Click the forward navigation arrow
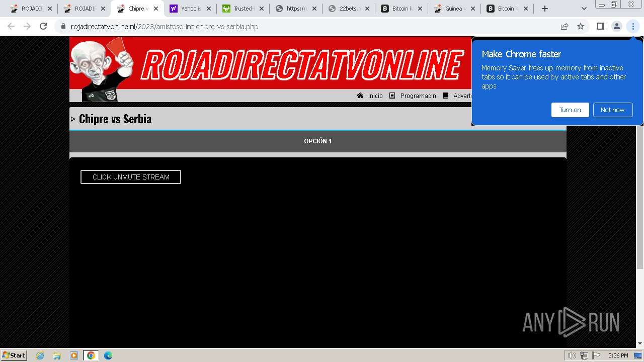644x362 pixels. (x=27, y=27)
